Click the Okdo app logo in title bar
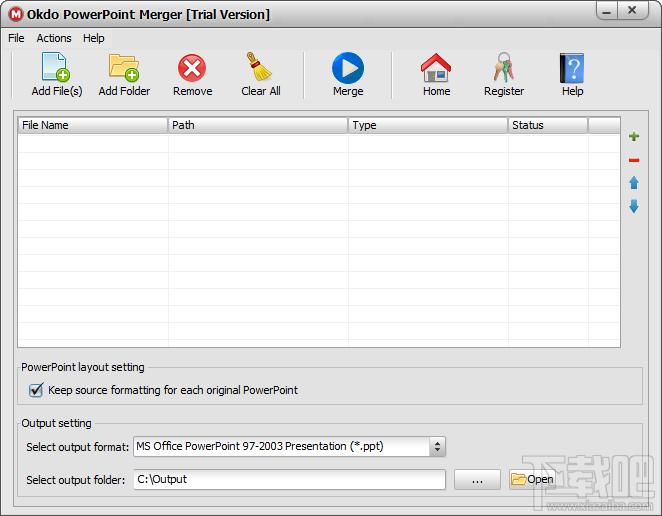Screen dimensions: 662x516 [x=16, y=14]
